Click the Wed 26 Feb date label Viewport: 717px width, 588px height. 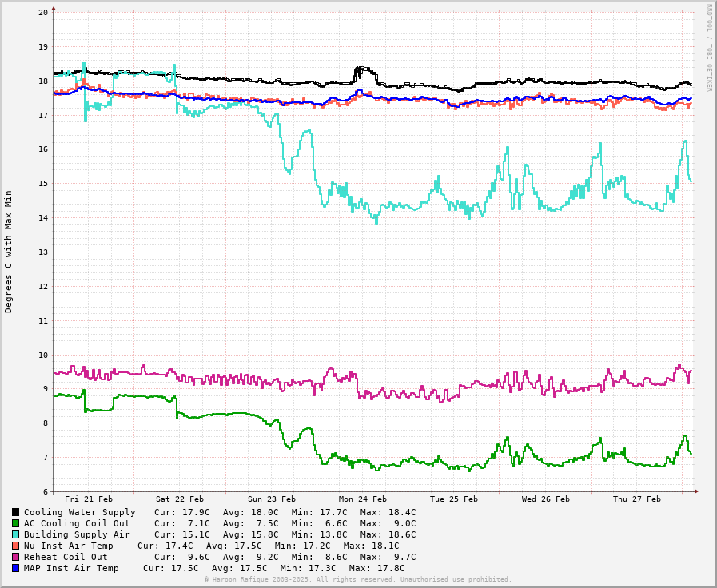[x=546, y=499]
